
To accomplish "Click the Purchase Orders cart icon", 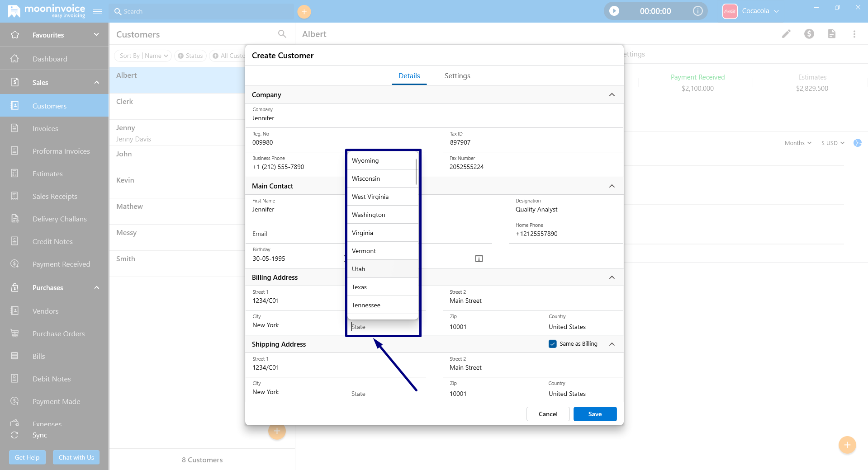I will tap(14, 334).
